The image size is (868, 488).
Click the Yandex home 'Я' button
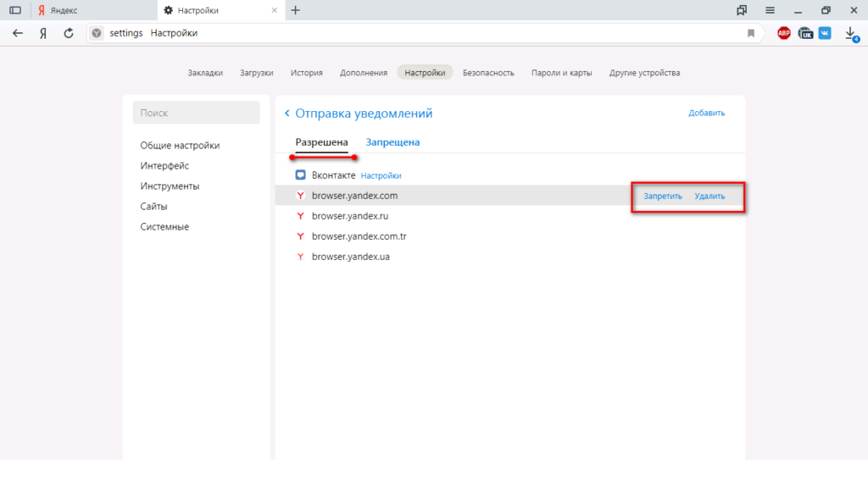42,33
